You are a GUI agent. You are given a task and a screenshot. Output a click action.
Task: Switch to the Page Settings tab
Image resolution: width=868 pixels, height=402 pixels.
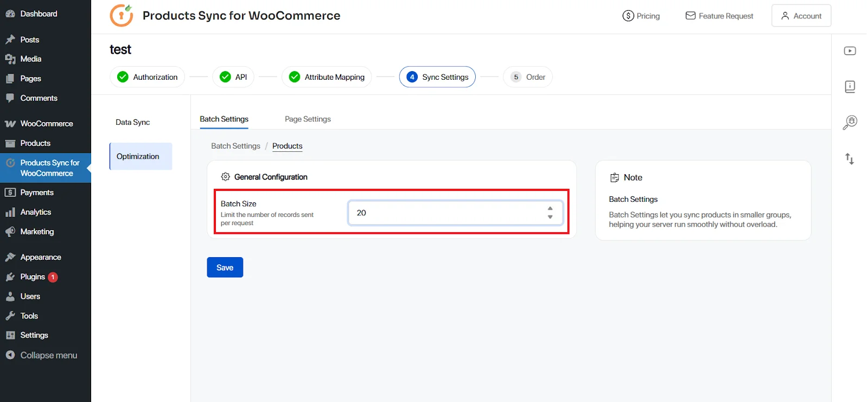pos(308,119)
